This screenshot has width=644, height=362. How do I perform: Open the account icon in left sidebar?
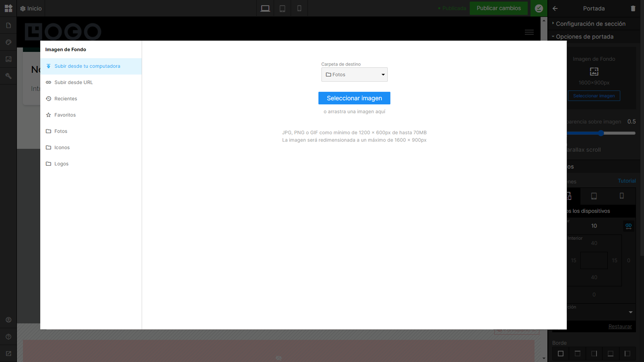pyautogui.click(x=8, y=320)
